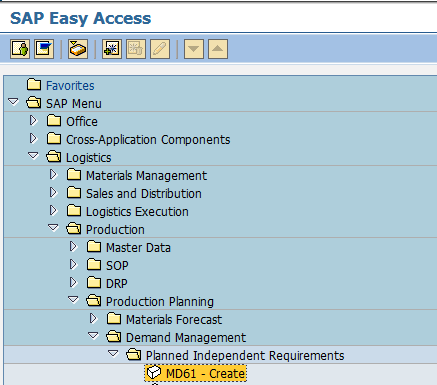
Task: Collapse Demand Management node arrow
Action: (93, 335)
